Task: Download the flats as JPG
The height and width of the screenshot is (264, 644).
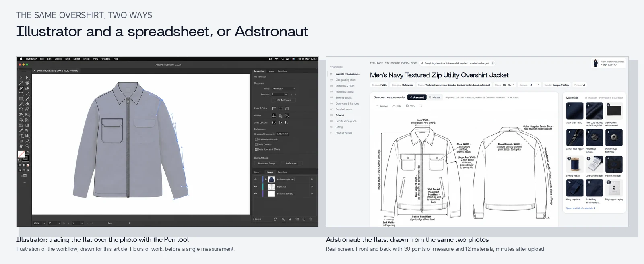Action: pos(397,106)
